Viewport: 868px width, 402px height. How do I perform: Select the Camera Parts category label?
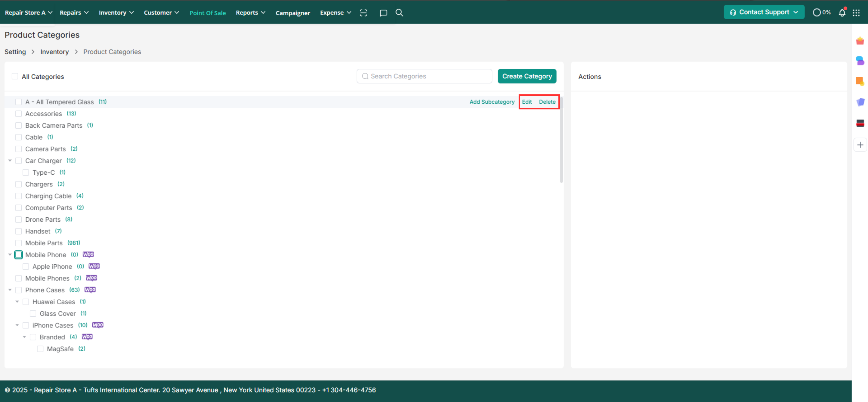[x=46, y=149]
